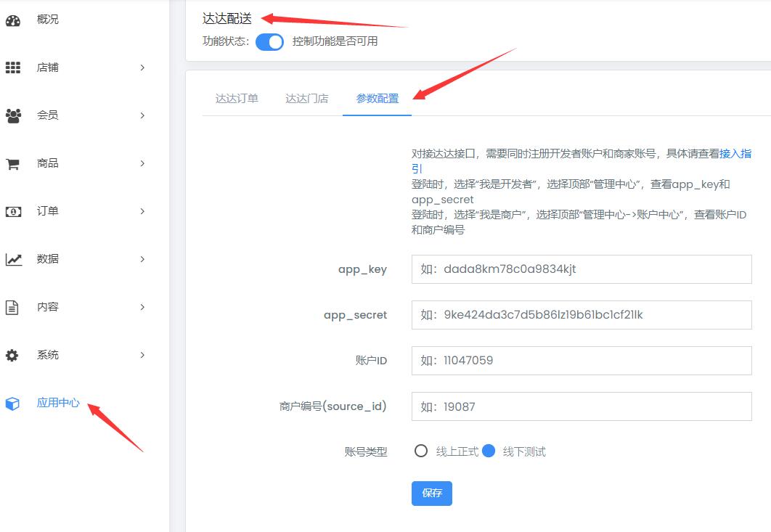Open the 接入指引 link
Viewport: 771px width, 532px height.
tap(735, 153)
